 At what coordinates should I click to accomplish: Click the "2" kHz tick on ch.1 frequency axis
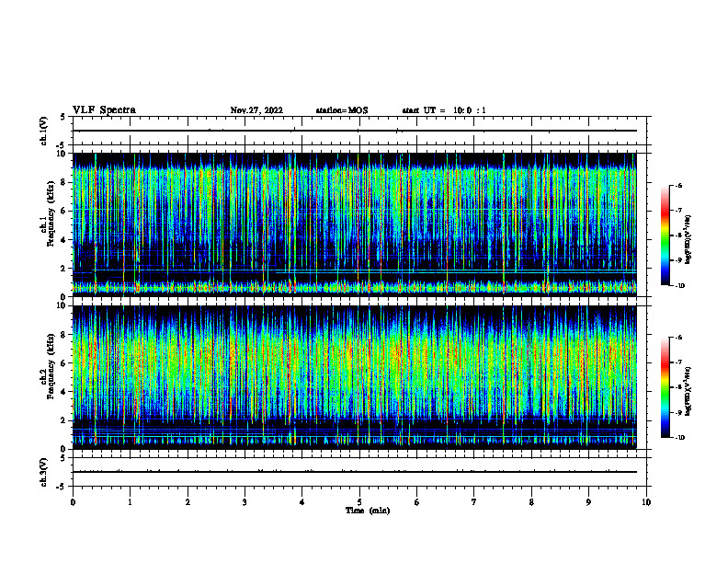coord(63,269)
